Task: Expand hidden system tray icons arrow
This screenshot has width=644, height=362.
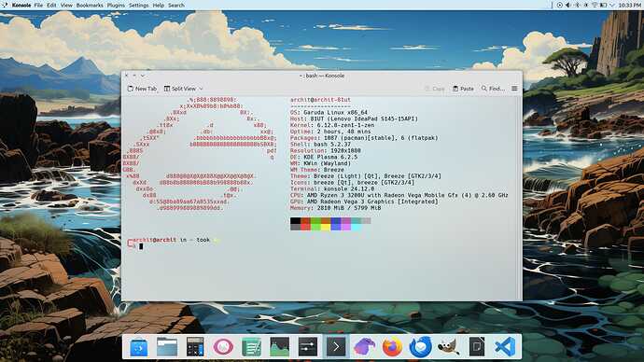Action: (612, 6)
